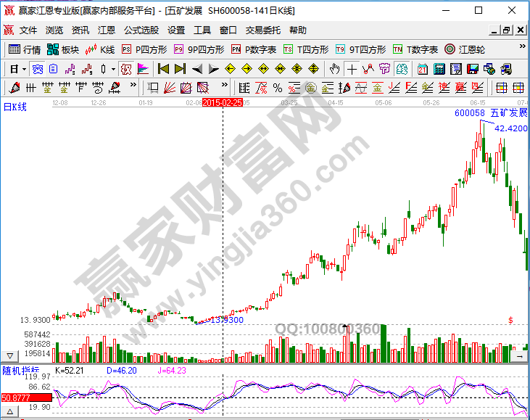
Task: Click the yellow diamond horizontal-expand icon
Action: click(x=263, y=69)
